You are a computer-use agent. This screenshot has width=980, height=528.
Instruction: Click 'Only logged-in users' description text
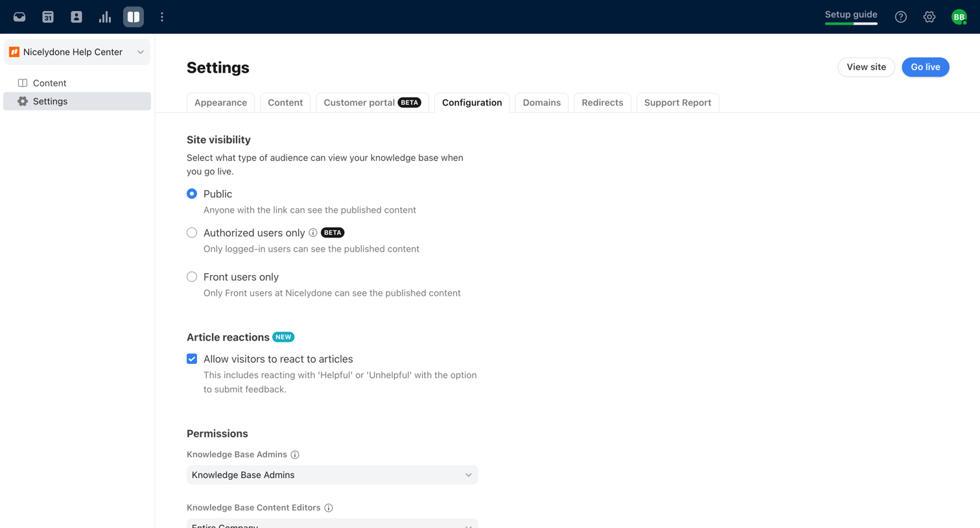click(x=311, y=249)
